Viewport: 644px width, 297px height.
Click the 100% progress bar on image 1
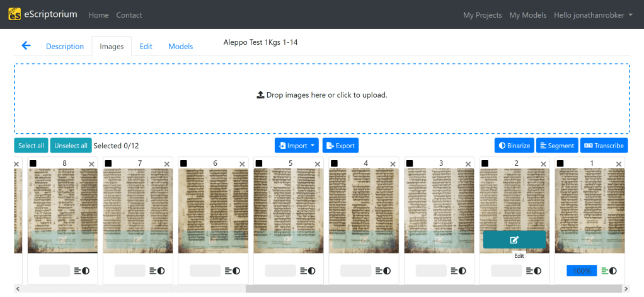coord(582,271)
